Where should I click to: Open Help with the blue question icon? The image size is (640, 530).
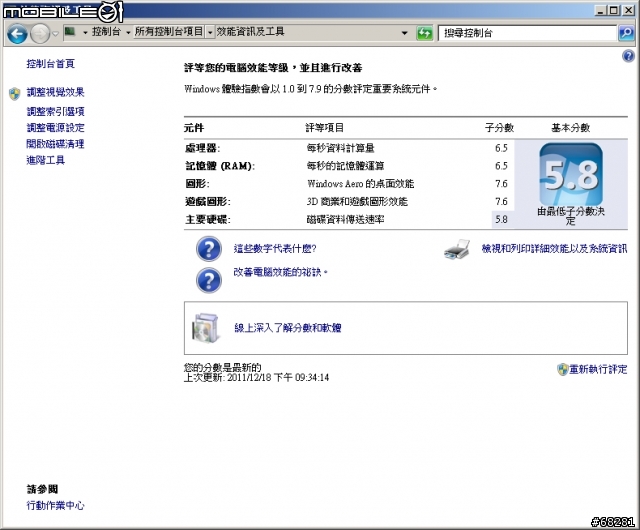628,56
